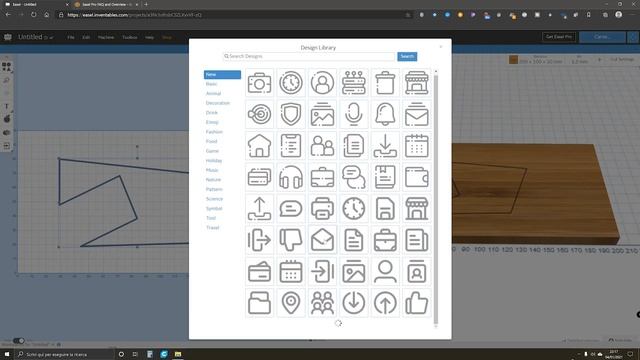This screenshot has height=360, width=640.
Task: Choose the open envelope icon design
Action: 322,240
